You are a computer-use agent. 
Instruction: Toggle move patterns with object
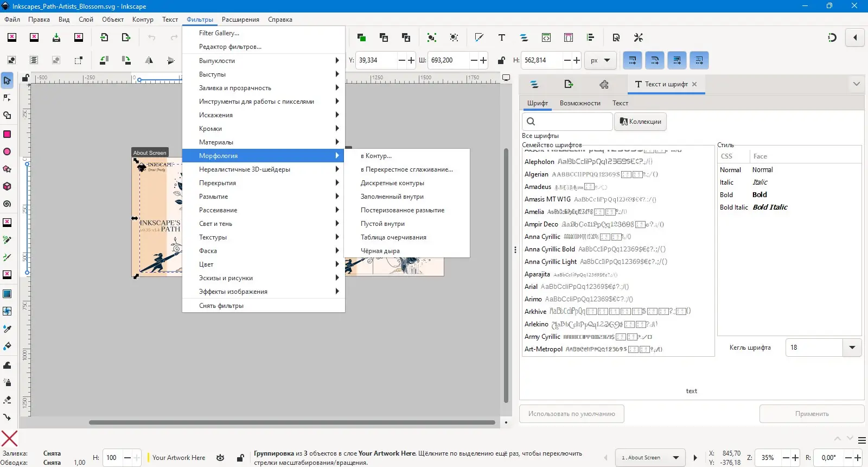[x=699, y=60]
